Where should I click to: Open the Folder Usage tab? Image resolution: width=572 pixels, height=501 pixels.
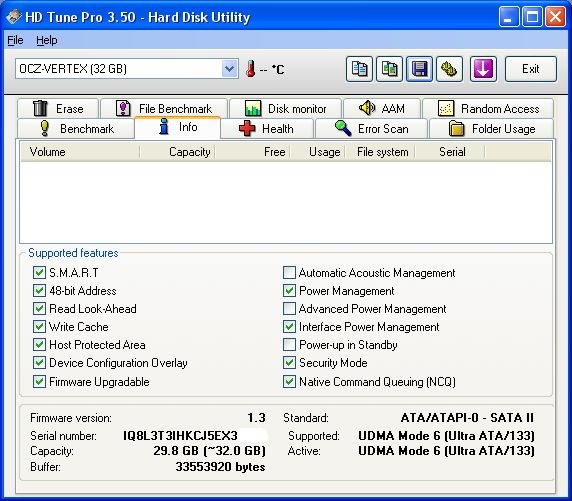click(491, 129)
